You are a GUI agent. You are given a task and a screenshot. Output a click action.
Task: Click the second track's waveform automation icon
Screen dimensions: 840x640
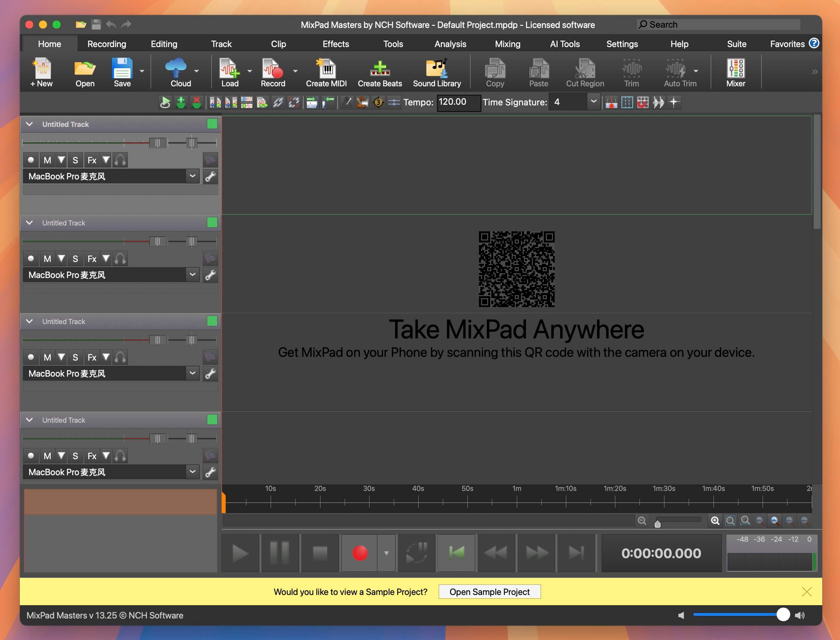(x=210, y=259)
